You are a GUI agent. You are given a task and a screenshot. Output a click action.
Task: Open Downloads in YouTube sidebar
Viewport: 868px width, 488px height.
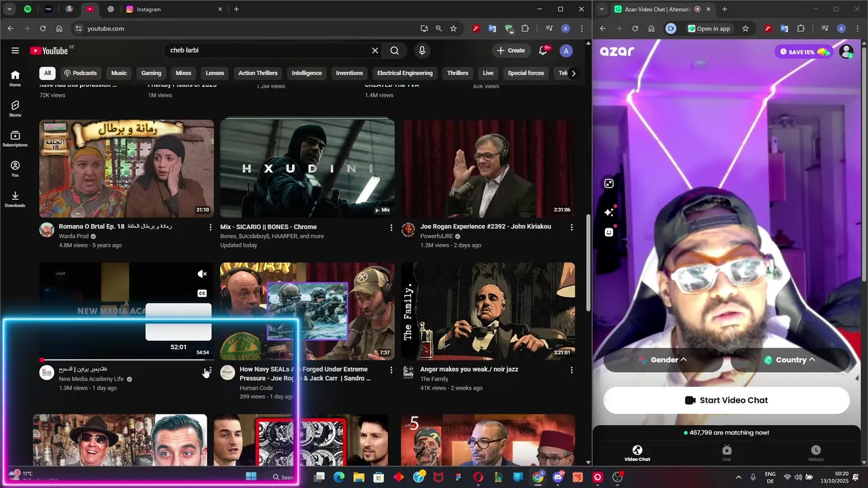(x=15, y=199)
